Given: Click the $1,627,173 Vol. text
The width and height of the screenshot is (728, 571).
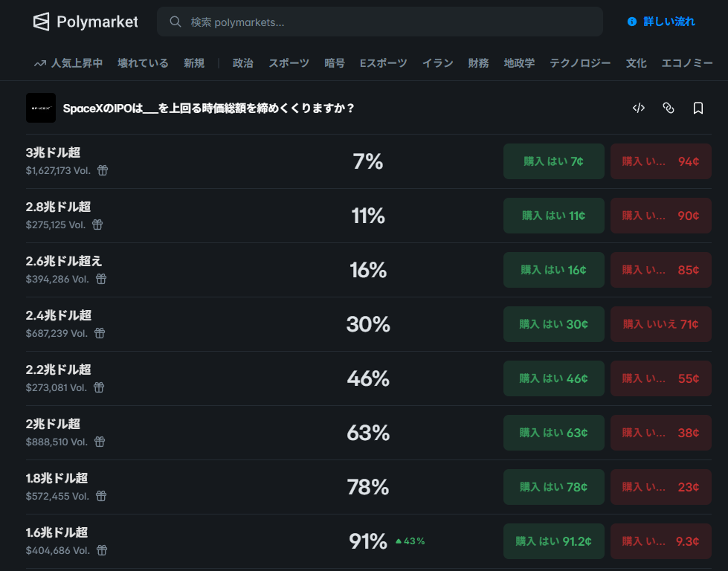Looking at the screenshot, I should click(x=58, y=170).
